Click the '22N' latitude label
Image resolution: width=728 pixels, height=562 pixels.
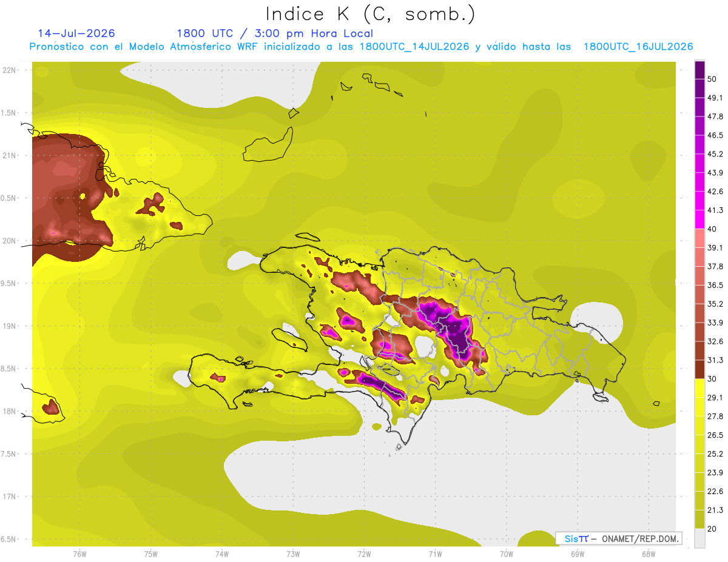(10, 70)
